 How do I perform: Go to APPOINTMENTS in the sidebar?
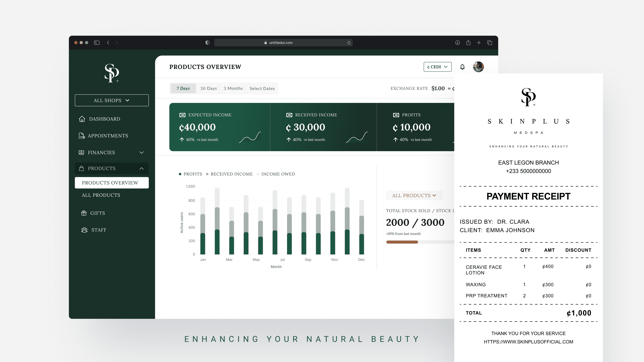point(108,136)
